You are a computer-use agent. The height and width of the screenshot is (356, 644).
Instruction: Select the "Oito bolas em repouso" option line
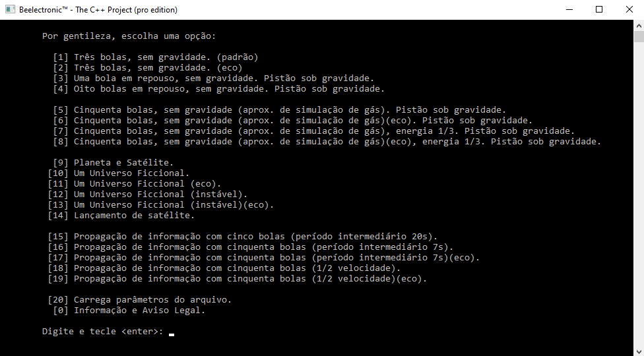click(x=228, y=89)
